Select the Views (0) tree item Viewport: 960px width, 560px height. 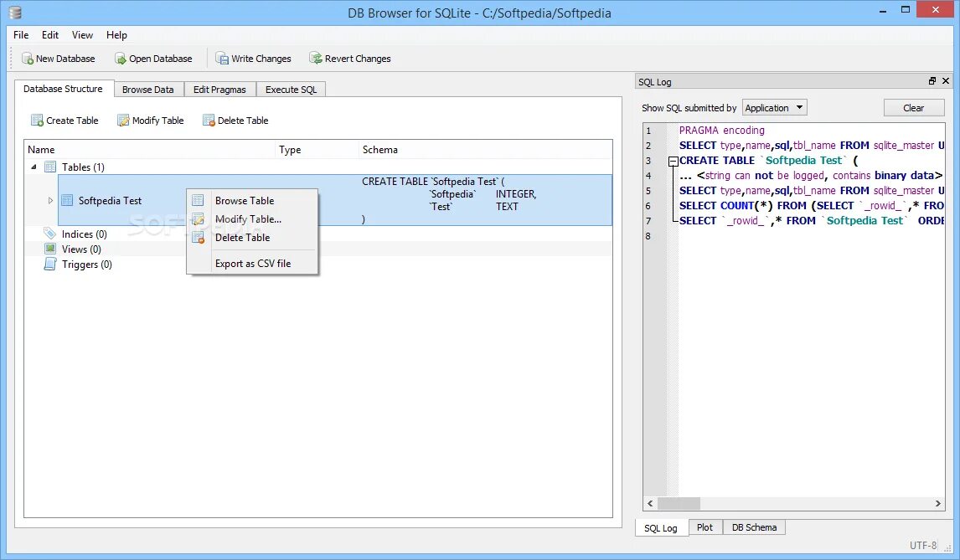click(x=81, y=249)
